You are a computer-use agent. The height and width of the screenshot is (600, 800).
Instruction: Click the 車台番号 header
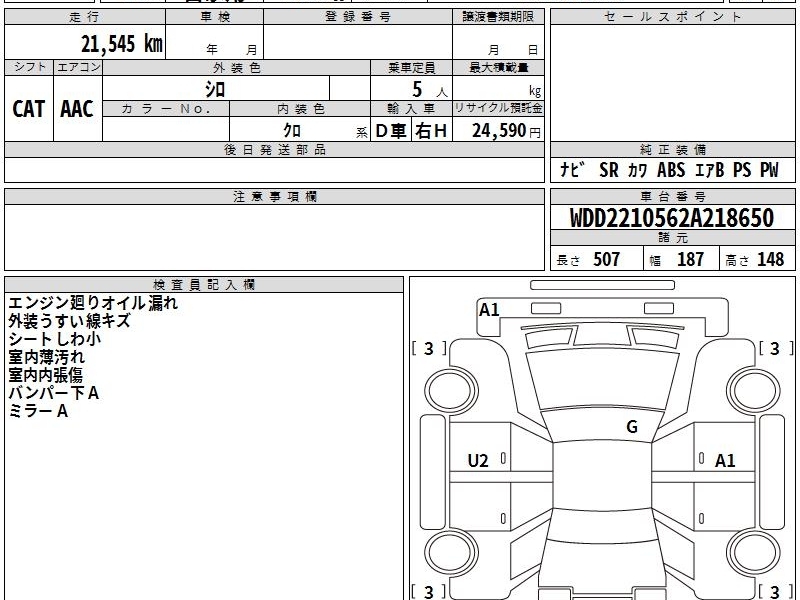tap(672, 197)
